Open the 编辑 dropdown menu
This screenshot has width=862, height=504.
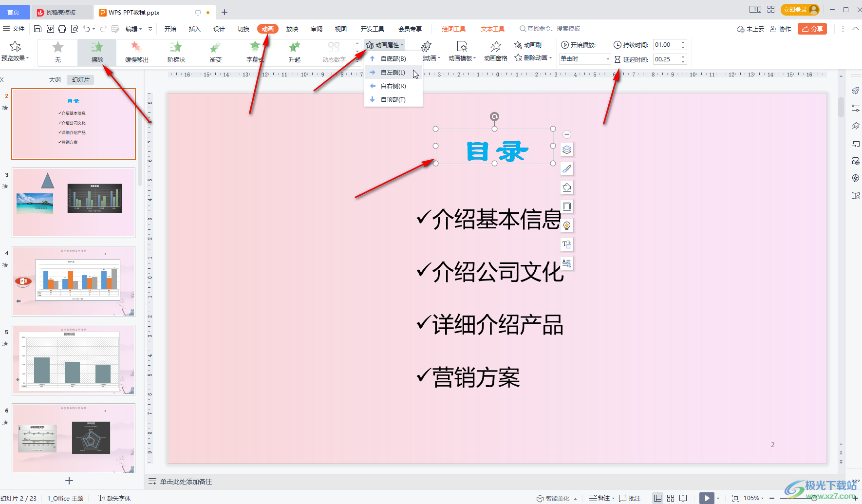pos(133,29)
